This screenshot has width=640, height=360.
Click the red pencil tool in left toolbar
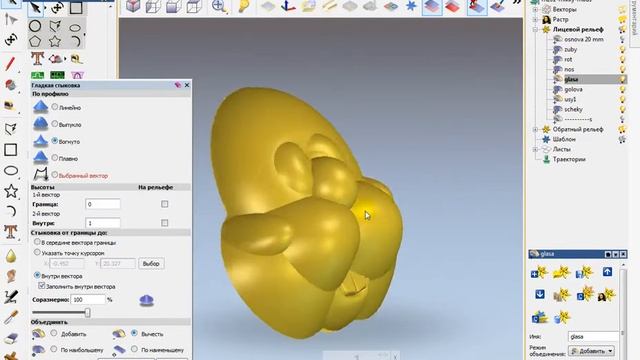[x=10, y=64]
